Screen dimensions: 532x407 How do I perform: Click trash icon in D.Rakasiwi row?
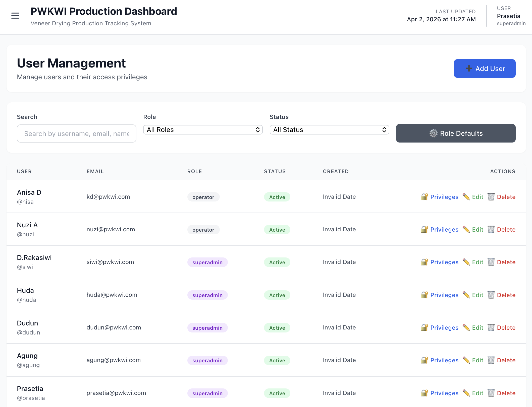(491, 262)
